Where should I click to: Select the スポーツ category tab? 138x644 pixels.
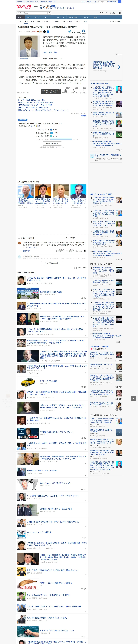[56, 21]
